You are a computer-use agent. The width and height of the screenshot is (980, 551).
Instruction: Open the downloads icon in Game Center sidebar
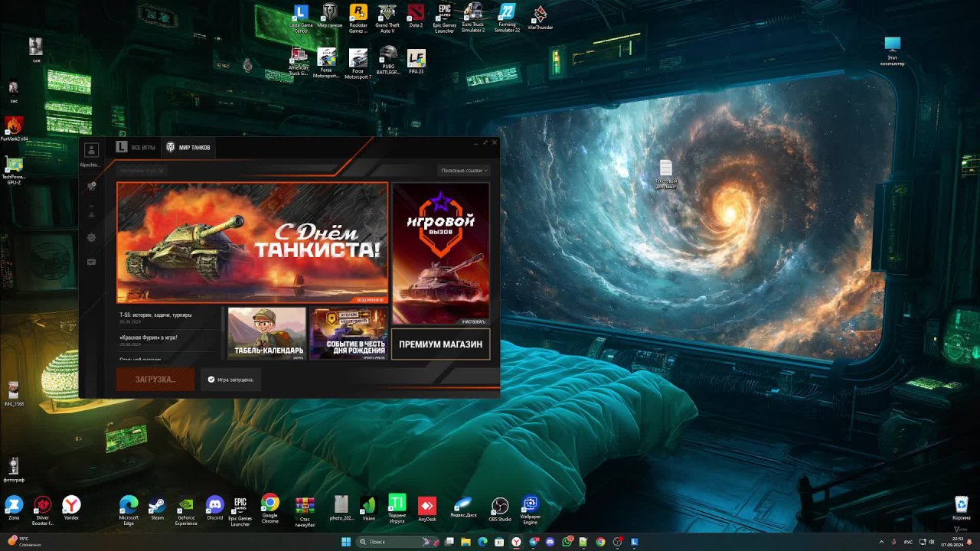[91, 212]
